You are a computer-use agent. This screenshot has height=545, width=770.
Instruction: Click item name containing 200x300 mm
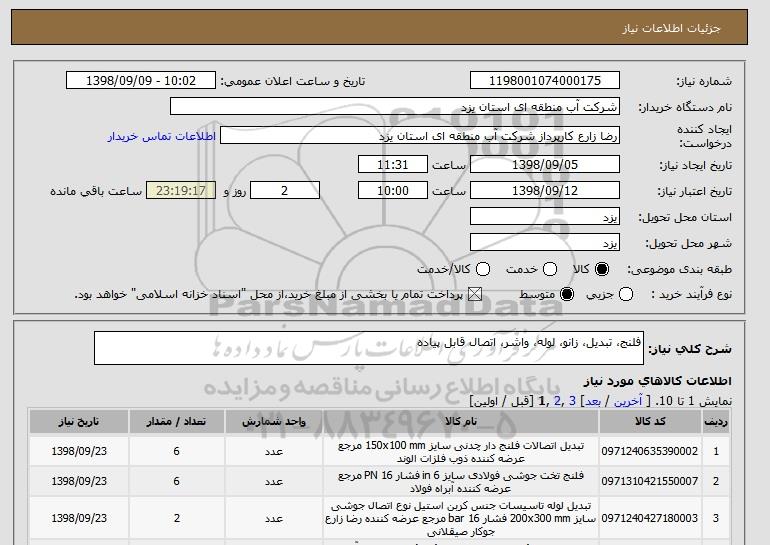coord(461,518)
